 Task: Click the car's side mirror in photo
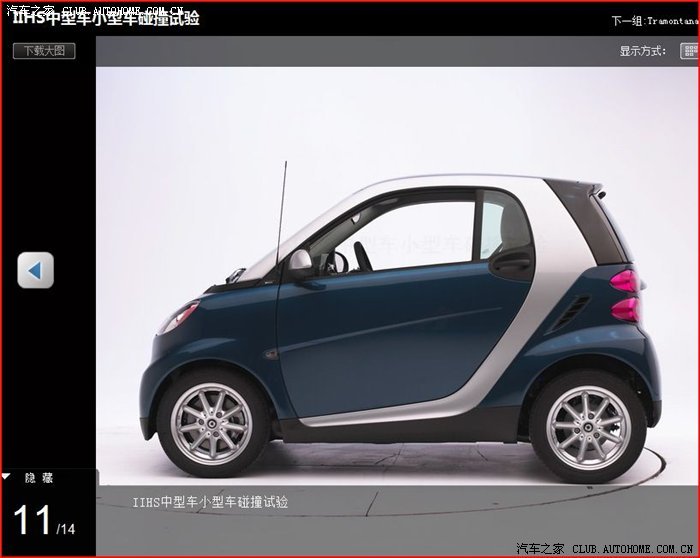[300, 263]
